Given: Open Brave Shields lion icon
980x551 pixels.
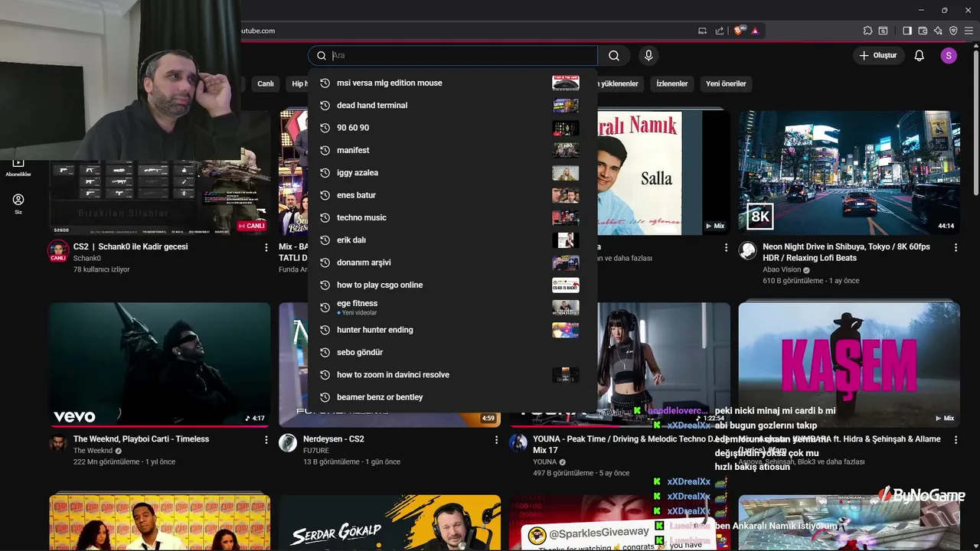Looking at the screenshot, I should (739, 31).
